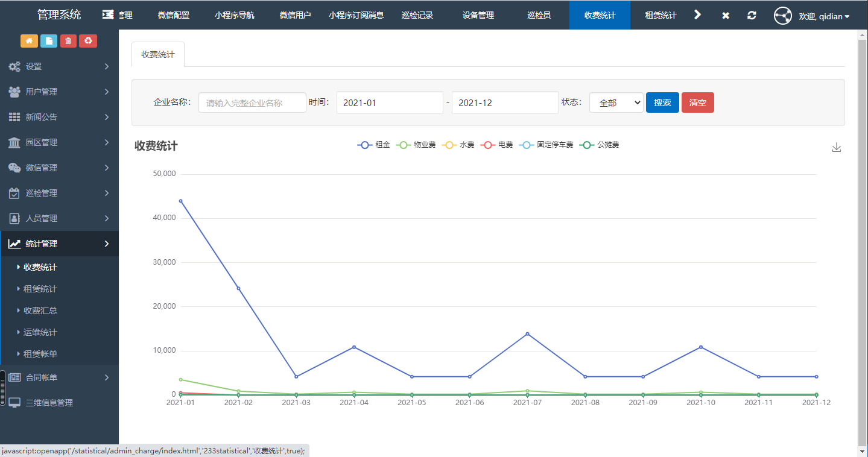Click the gears icon beside 设置

point(14,66)
